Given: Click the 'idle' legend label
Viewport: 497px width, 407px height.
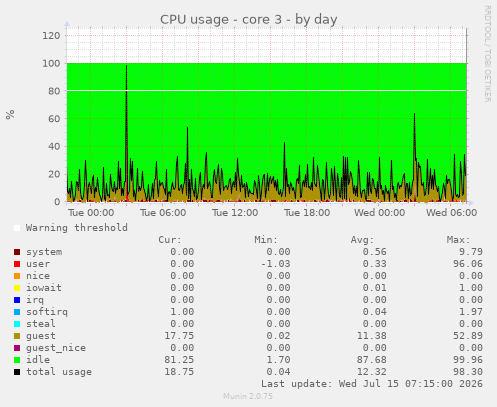Looking at the screenshot, I should tap(38, 360).
